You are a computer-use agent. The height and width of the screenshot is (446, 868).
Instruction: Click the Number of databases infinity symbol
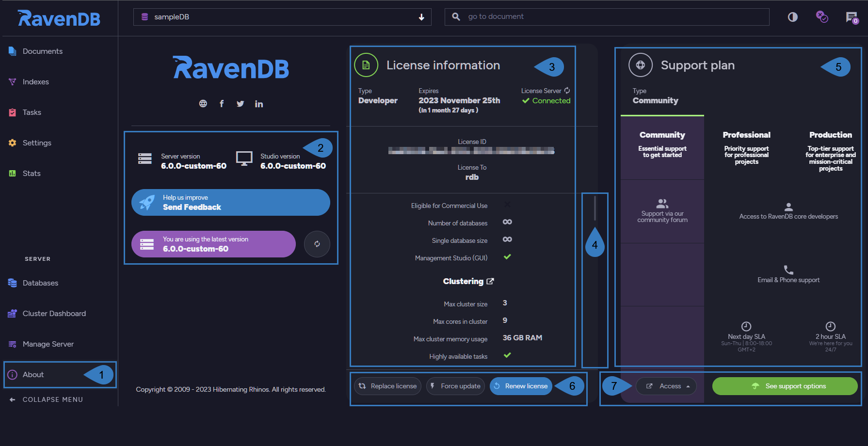pos(507,222)
